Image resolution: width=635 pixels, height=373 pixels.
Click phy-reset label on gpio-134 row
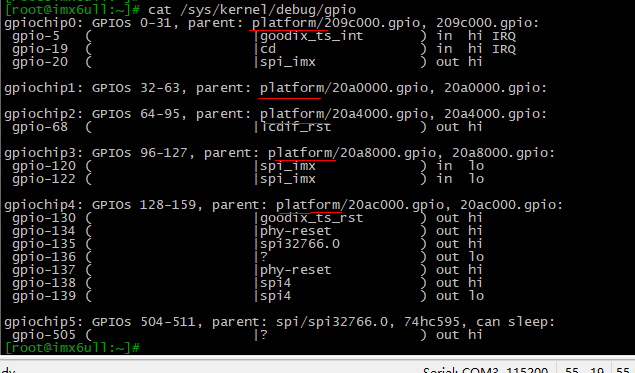coord(296,231)
